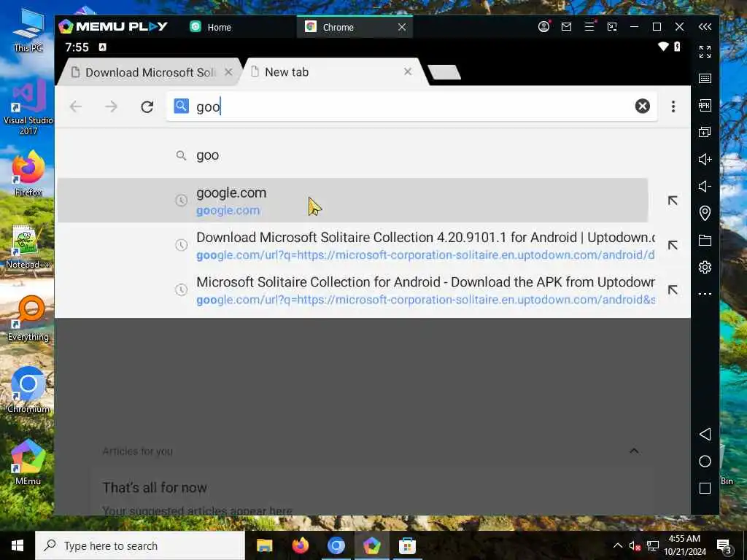Tap Android back triangle button

click(705, 435)
